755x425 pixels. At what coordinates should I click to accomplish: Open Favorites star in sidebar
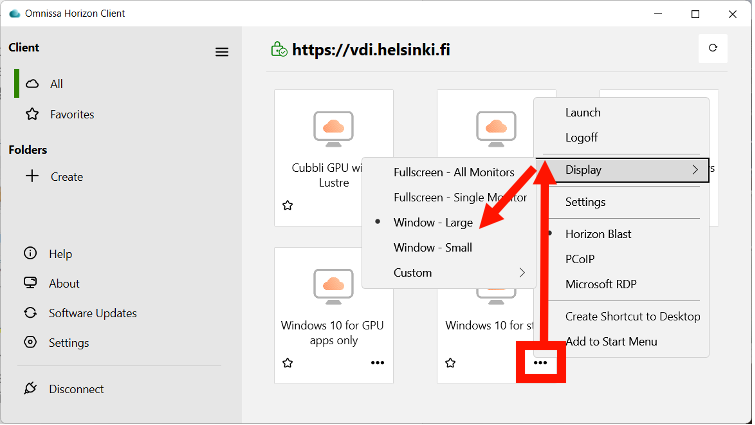(x=32, y=114)
